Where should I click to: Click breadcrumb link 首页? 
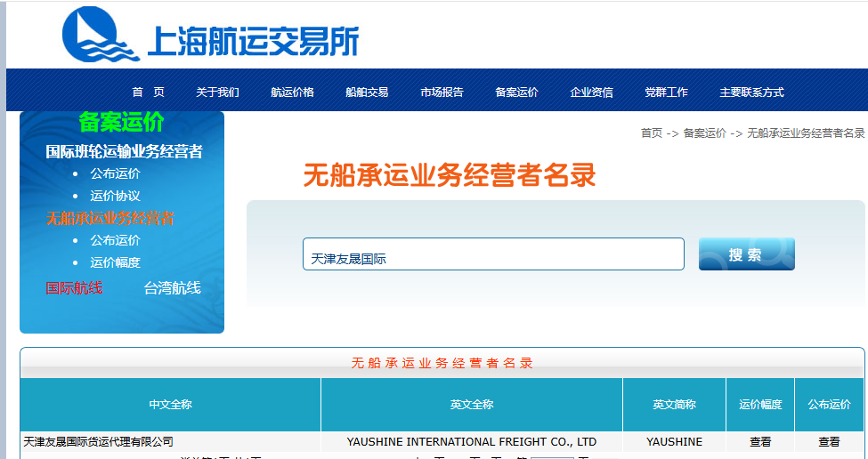[x=652, y=133]
